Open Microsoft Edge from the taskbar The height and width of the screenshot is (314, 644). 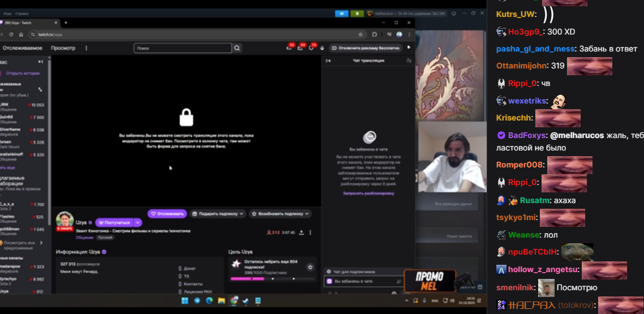pos(209,300)
